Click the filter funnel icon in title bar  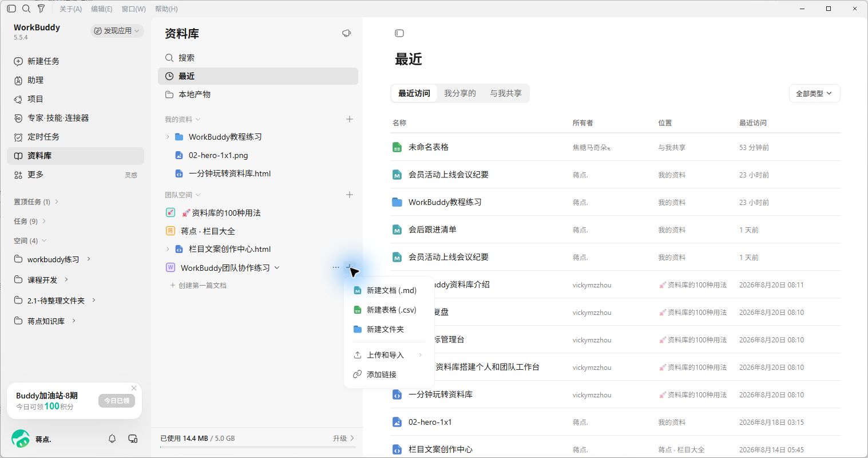[x=41, y=9]
